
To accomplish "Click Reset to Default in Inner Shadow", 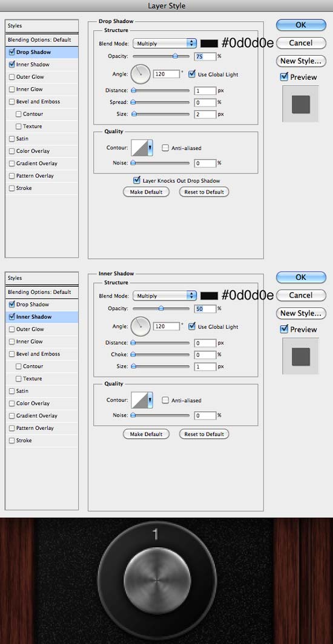I will click(x=204, y=434).
